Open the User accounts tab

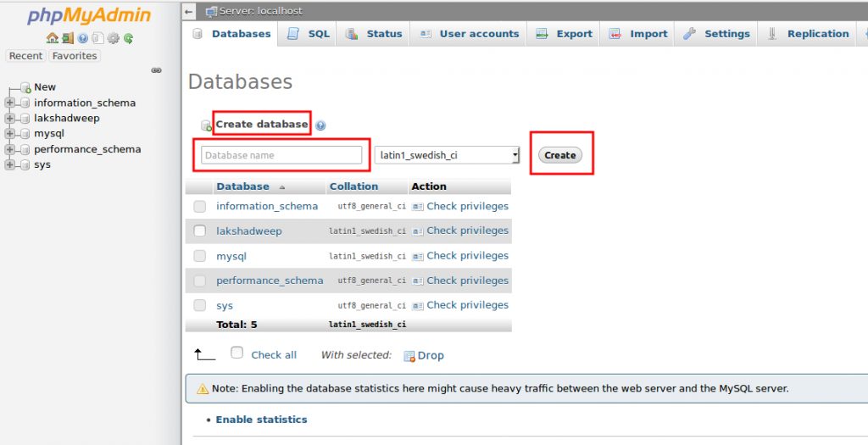click(x=469, y=34)
